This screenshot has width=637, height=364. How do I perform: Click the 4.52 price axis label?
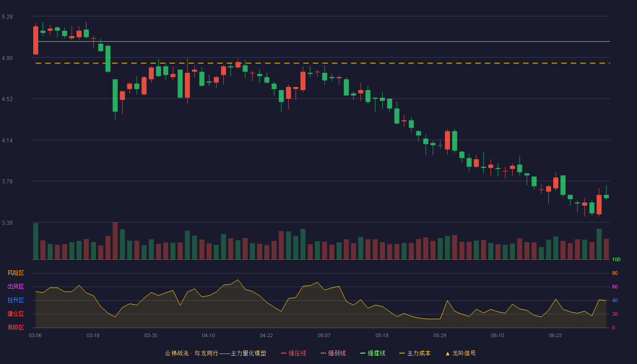[7, 99]
